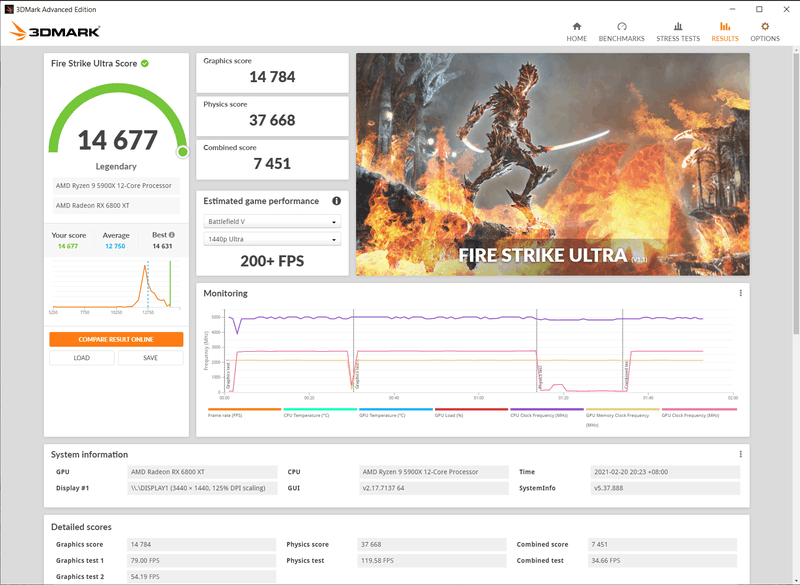Screen dimensions: 800x585
Task: Click Detailed scores Combined score 7 451 field
Action: pyautogui.click(x=662, y=544)
